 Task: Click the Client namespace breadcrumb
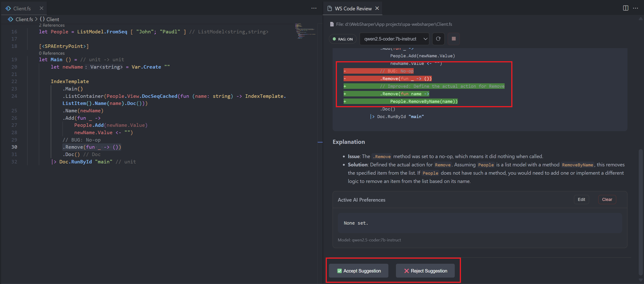point(50,19)
